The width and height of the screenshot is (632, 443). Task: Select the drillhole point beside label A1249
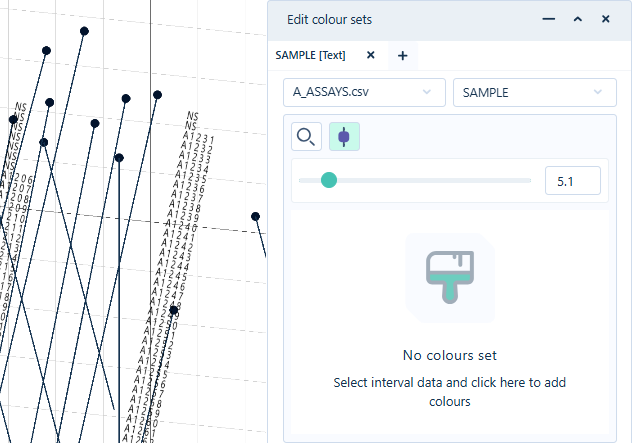click(x=174, y=310)
